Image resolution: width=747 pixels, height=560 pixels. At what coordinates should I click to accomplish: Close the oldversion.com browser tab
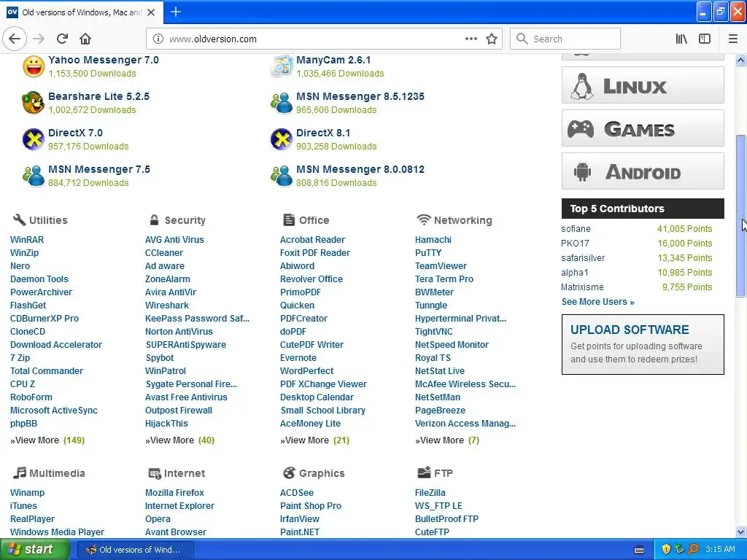click(151, 12)
